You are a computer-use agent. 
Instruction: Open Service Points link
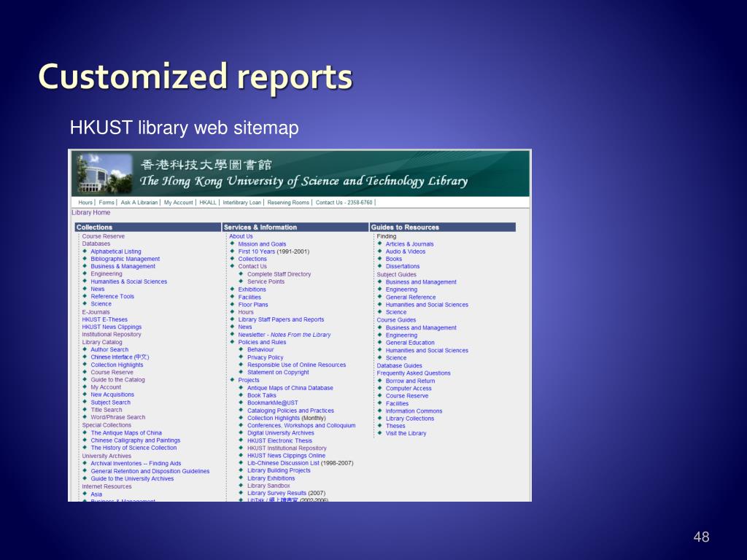pos(266,281)
